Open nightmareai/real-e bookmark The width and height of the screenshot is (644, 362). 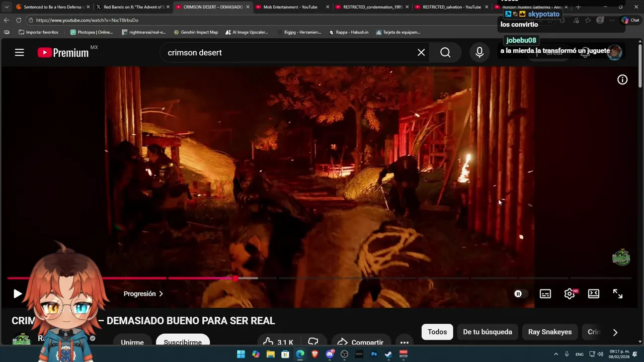(144, 32)
